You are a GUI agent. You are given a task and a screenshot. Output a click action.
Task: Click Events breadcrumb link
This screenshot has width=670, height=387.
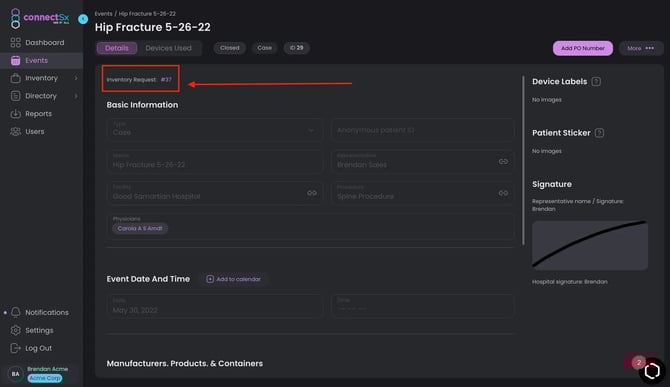coord(103,14)
